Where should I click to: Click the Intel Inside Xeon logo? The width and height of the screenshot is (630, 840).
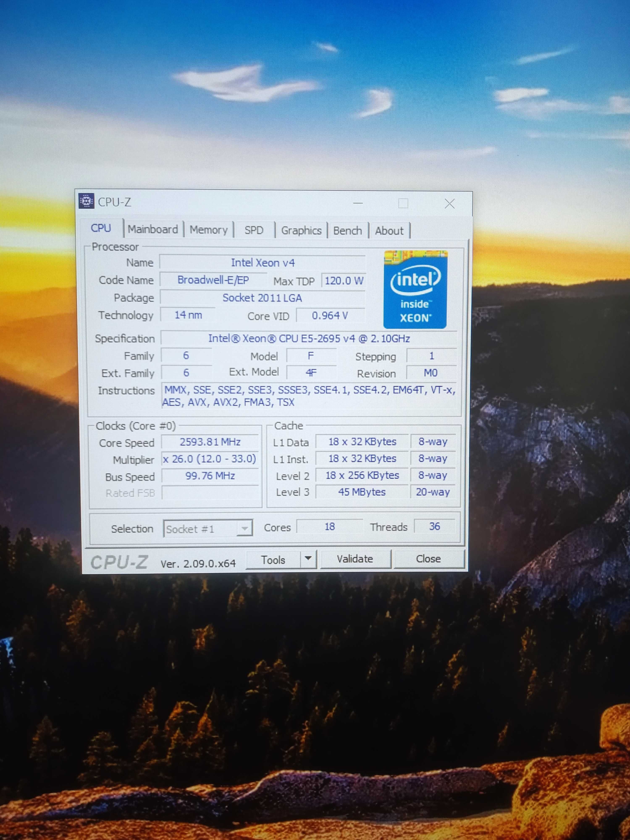[x=415, y=289]
